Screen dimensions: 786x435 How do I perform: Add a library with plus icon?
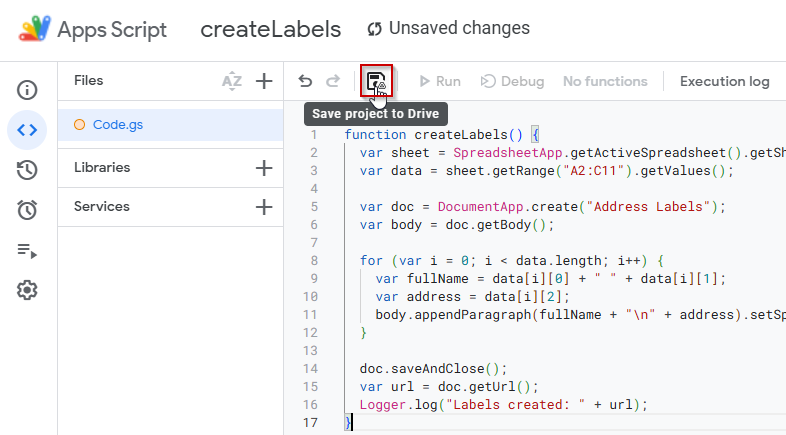264,168
